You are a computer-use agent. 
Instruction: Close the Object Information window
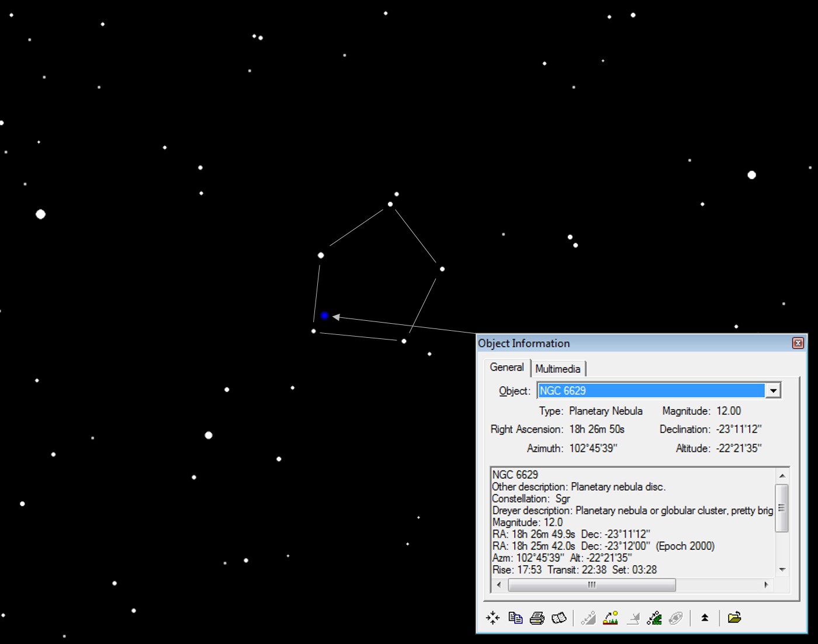(x=798, y=343)
